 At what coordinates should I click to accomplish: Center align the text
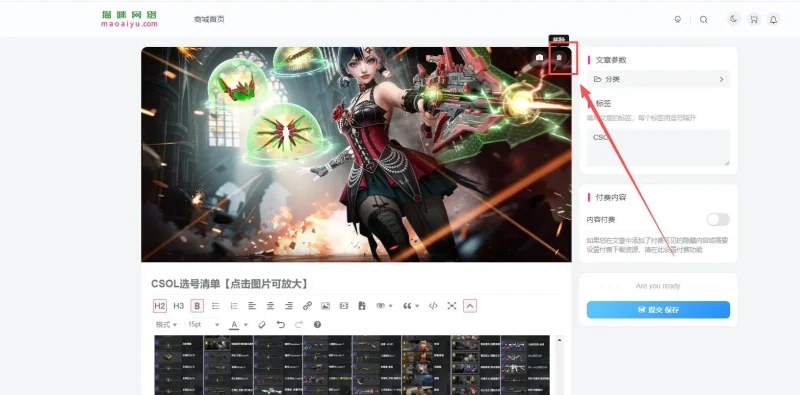(x=270, y=306)
